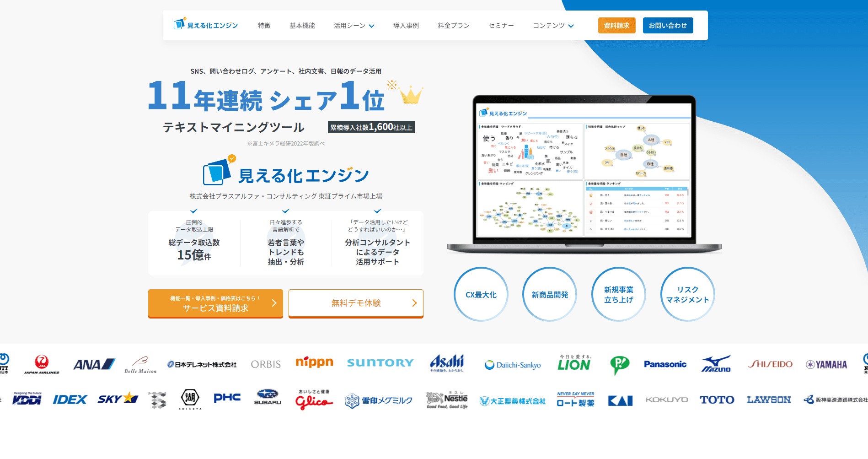Click the SHISEIDO logo

(x=770, y=364)
